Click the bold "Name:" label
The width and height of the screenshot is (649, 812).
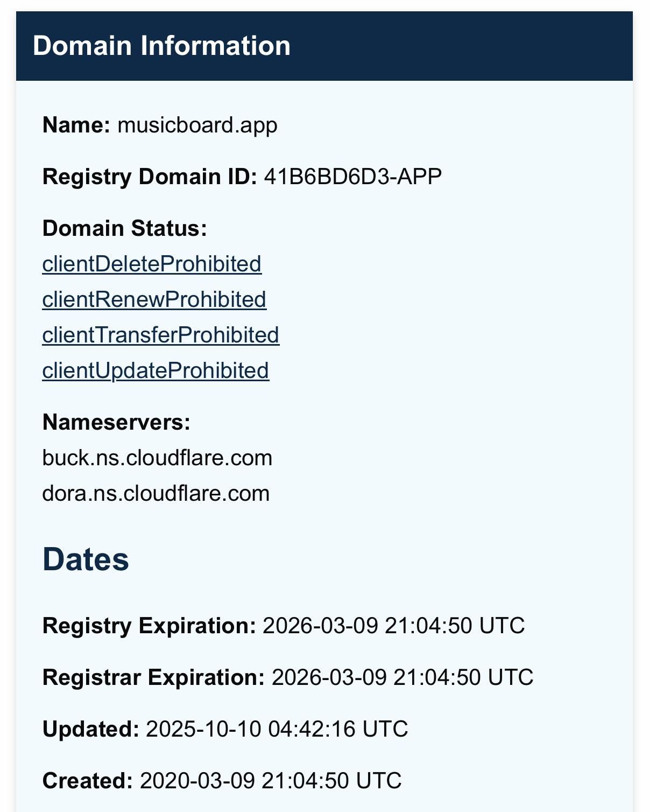(76, 125)
